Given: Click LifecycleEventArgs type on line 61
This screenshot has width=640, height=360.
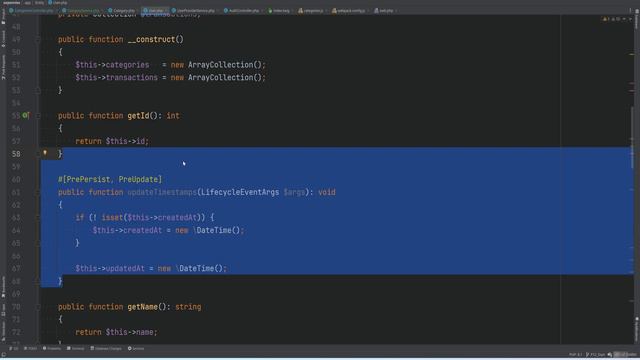Looking at the screenshot, I should (x=240, y=192).
